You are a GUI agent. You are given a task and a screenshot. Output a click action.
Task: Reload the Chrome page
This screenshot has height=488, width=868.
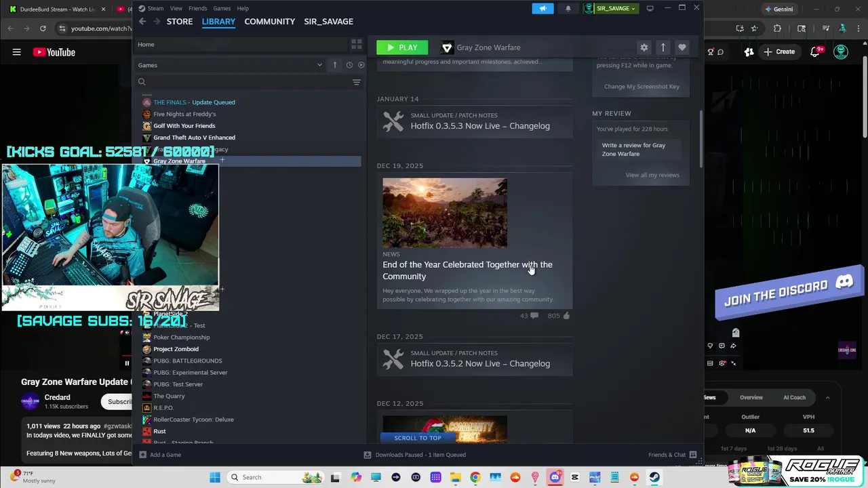click(43, 28)
